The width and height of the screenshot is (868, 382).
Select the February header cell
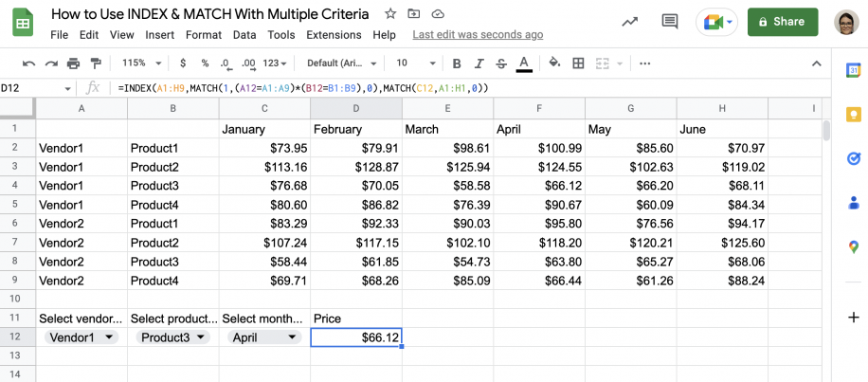click(356, 129)
